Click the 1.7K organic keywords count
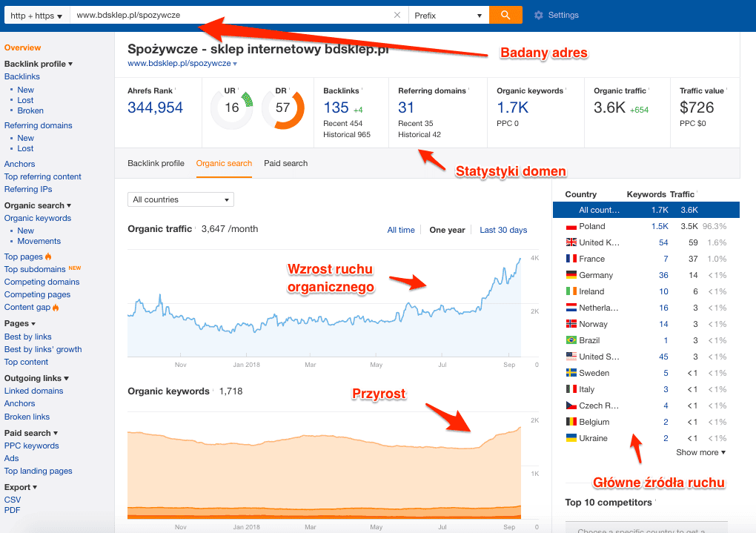The width and height of the screenshot is (756, 533). (513, 107)
